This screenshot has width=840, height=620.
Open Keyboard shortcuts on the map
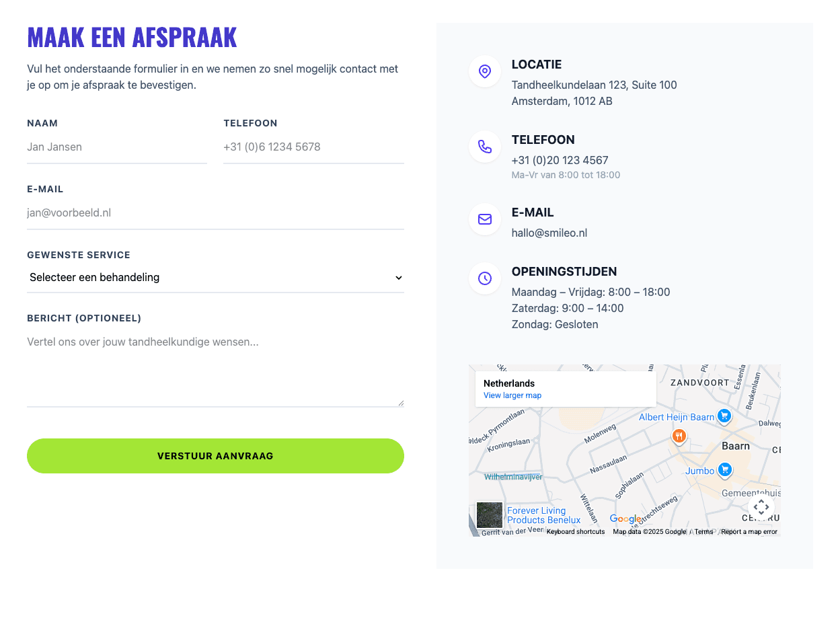576,532
